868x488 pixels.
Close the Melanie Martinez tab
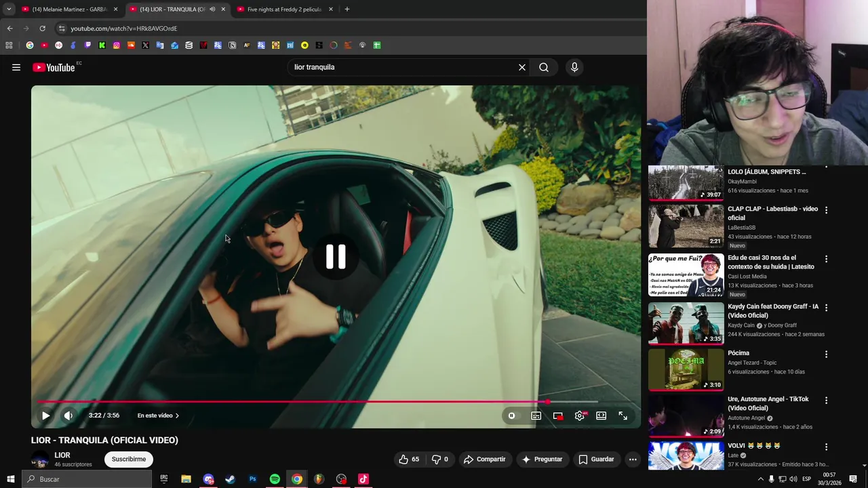click(115, 9)
